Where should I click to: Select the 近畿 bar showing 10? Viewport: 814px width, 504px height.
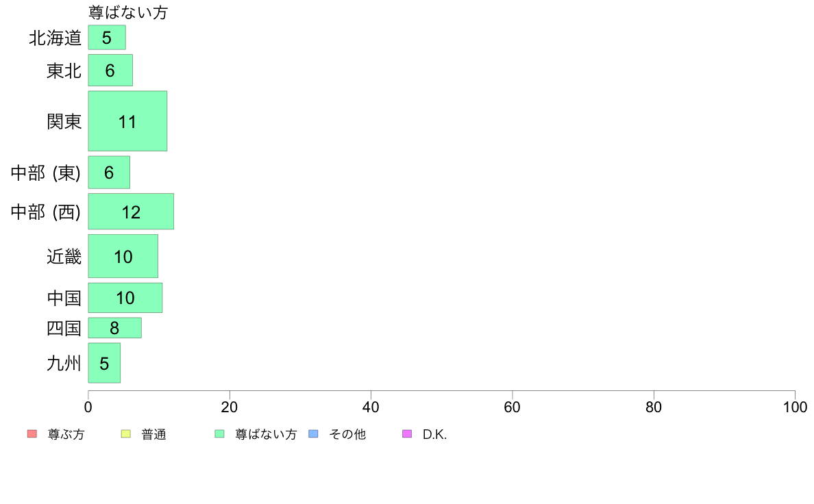click(x=123, y=256)
